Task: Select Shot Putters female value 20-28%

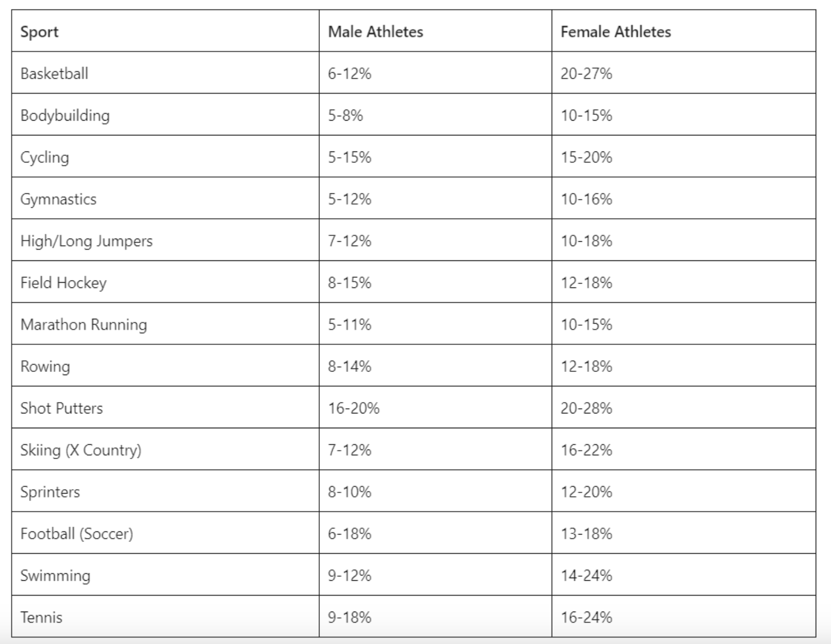Action: click(x=586, y=408)
